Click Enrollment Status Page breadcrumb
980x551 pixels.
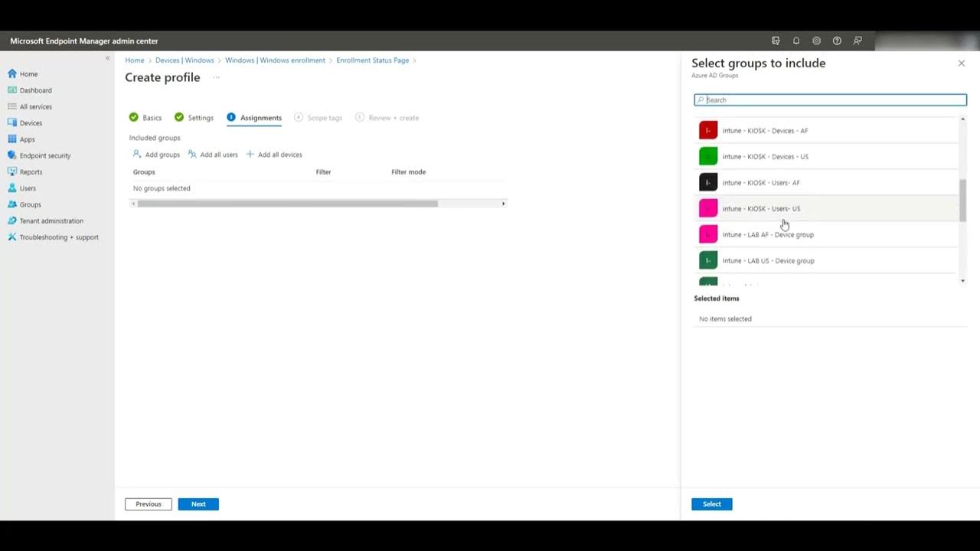[373, 60]
